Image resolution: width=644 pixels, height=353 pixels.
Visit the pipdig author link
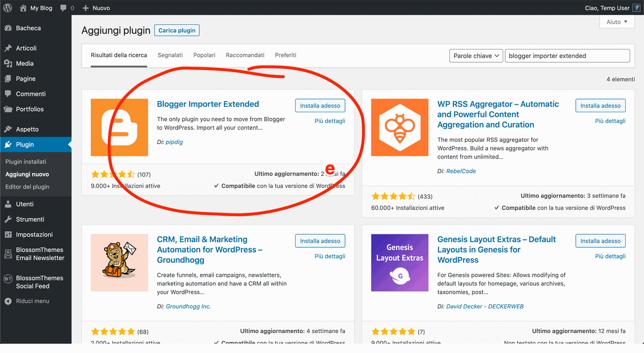(174, 142)
